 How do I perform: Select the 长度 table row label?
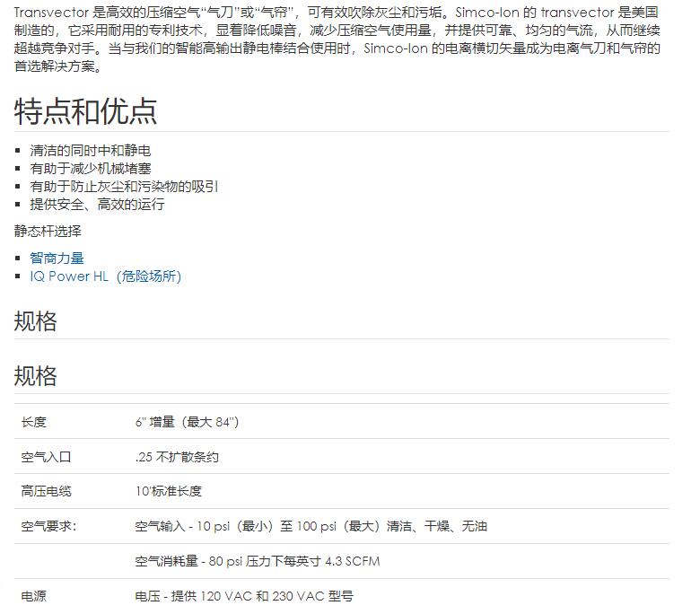click(34, 422)
